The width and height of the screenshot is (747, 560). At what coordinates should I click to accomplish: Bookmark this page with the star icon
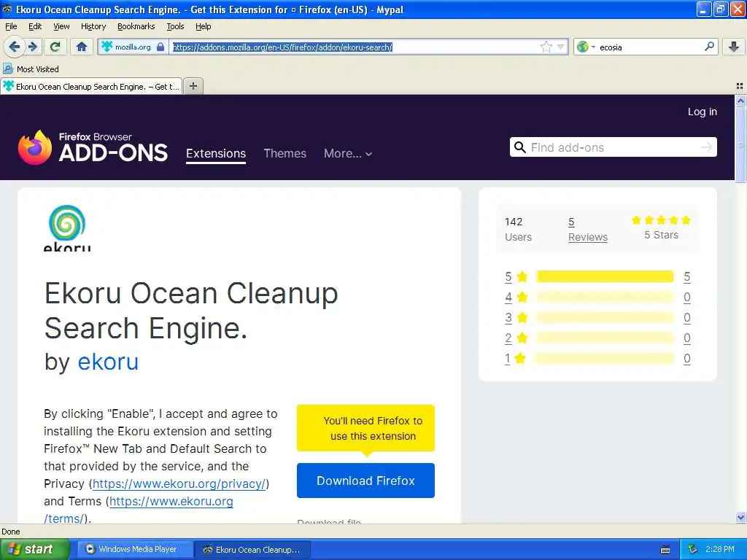pyautogui.click(x=546, y=47)
